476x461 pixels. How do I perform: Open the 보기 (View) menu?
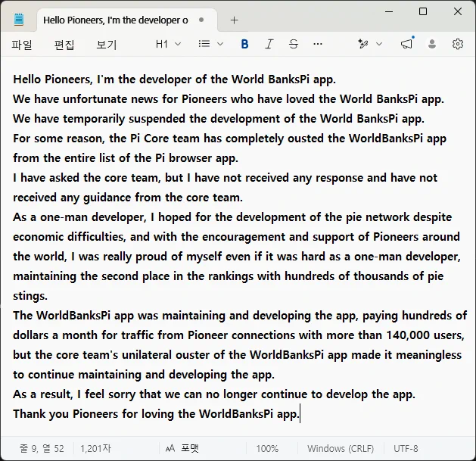tap(106, 45)
